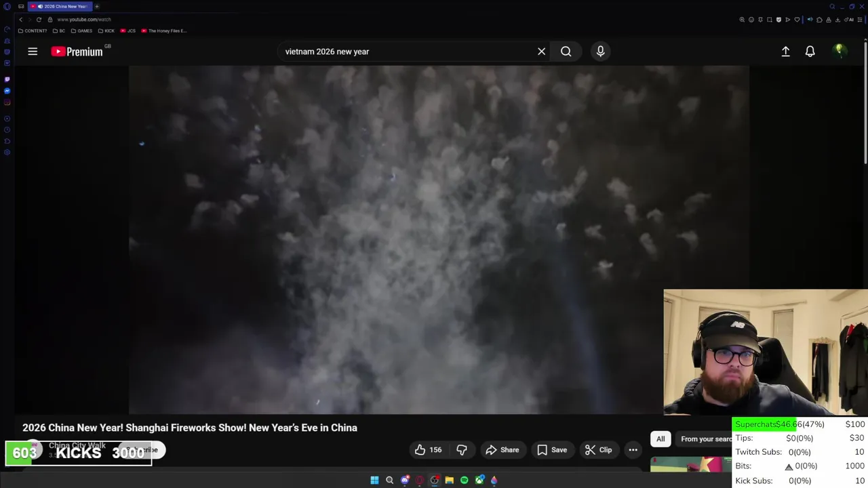This screenshot has width=868, height=488.
Task: Clear the search query with the X
Action: coord(541,52)
